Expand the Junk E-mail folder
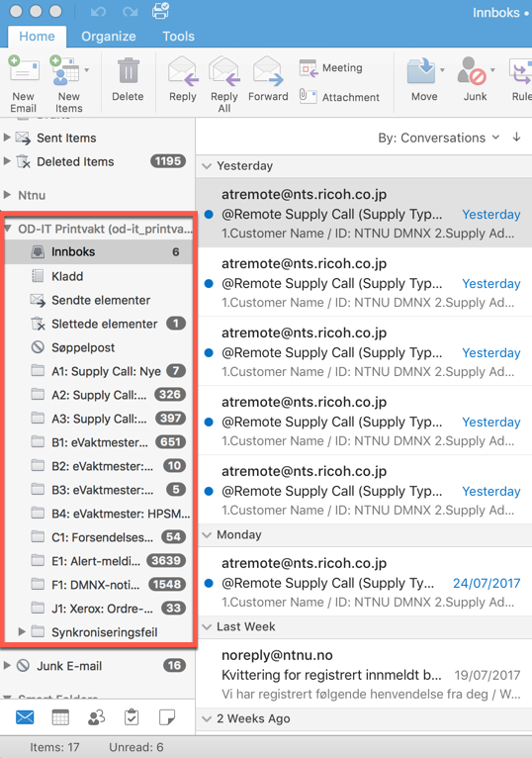 coord(7,665)
